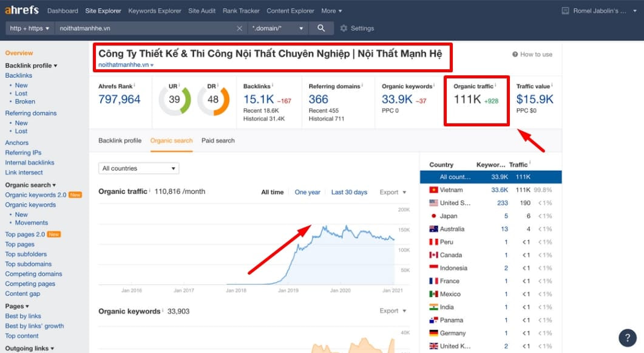Expand the Outgoing links sidebar section
Viewport: 644px width, 353px height.
[30, 348]
